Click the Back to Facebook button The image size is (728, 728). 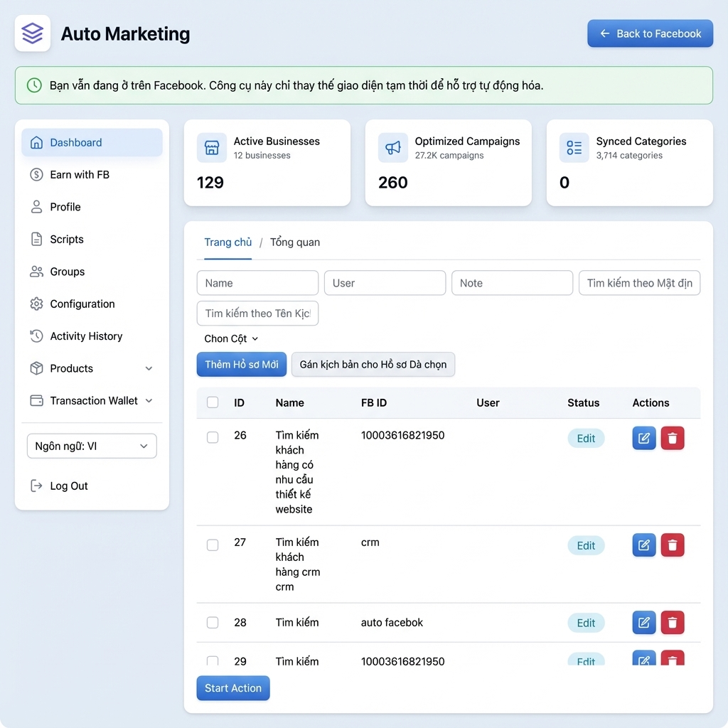click(x=649, y=33)
